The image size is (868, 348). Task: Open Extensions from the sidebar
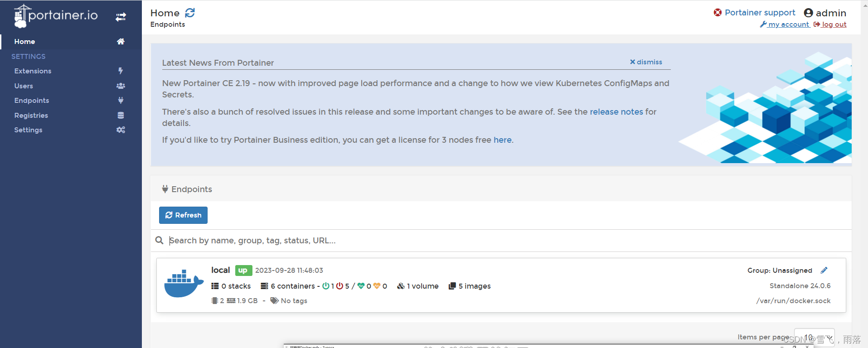[x=33, y=71]
